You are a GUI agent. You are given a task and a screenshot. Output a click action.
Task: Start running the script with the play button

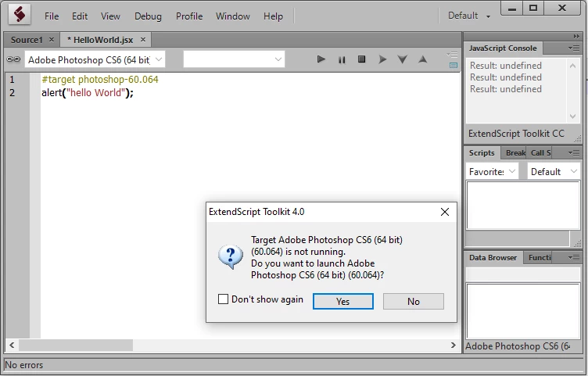pyautogui.click(x=321, y=59)
